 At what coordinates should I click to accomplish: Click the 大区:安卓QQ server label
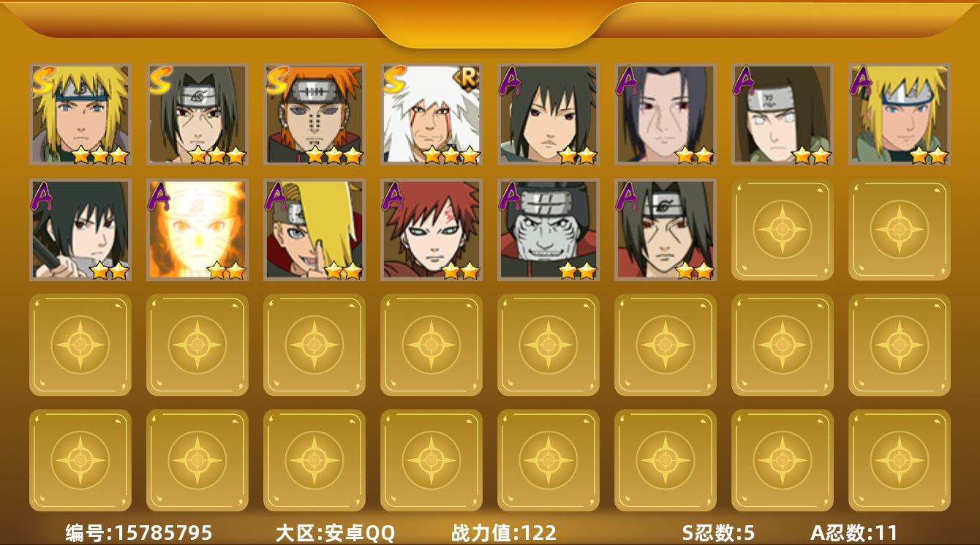click(x=335, y=533)
